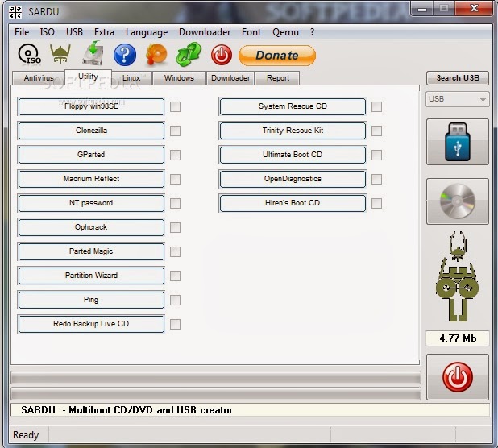Click the hard drive download toolbar icon
This screenshot has width=498, height=448.
tap(93, 53)
